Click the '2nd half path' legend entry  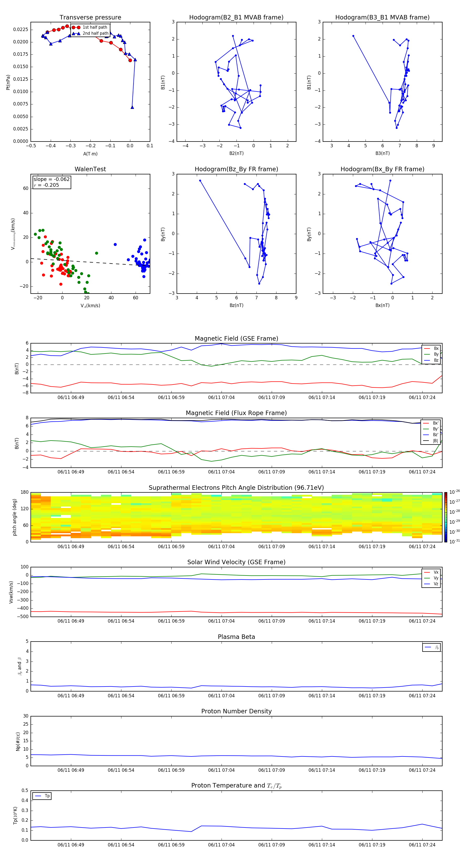click(x=91, y=33)
